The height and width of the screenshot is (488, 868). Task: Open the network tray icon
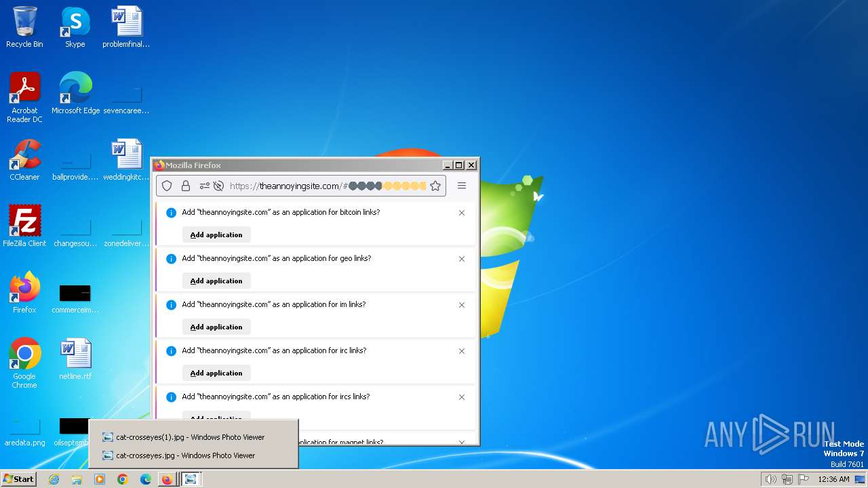(x=787, y=479)
